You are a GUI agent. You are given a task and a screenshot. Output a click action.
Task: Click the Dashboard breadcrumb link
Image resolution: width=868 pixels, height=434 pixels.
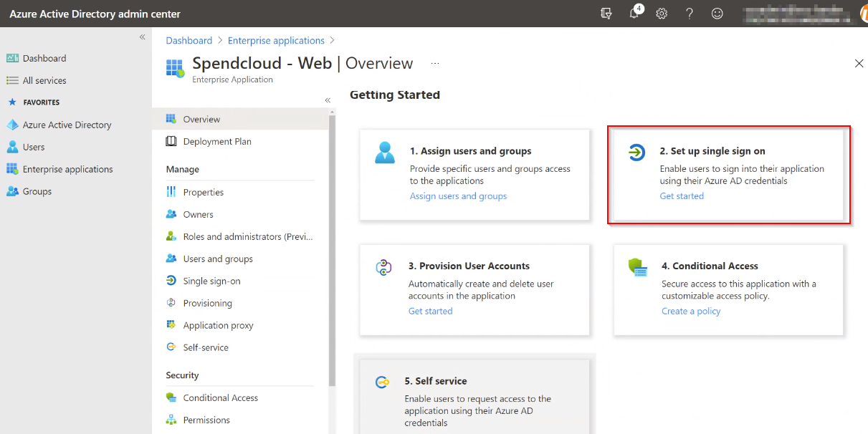point(189,41)
